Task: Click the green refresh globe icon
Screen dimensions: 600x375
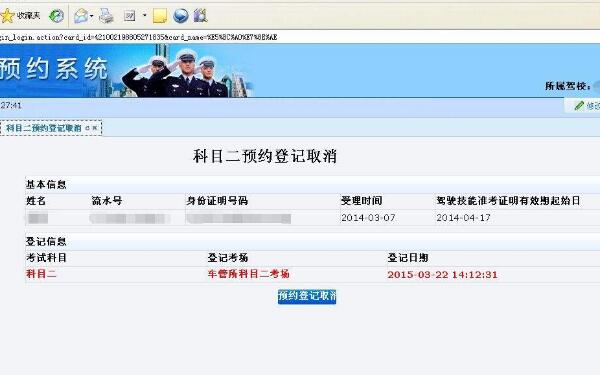Action: pos(56,16)
